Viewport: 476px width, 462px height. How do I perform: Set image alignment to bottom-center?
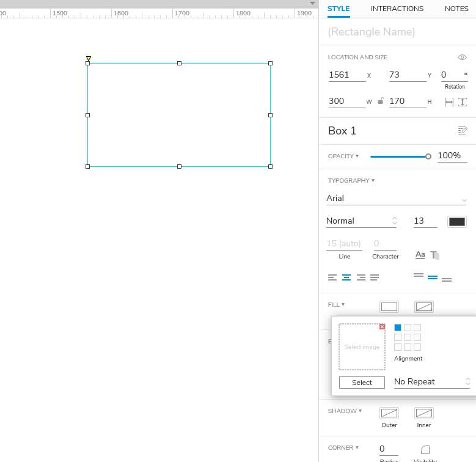[x=408, y=347]
